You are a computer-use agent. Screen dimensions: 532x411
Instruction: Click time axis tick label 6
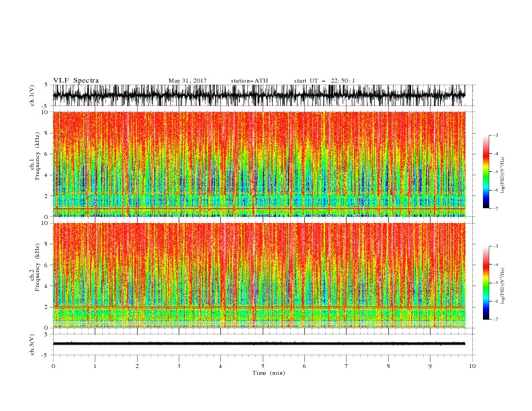tap(304, 366)
